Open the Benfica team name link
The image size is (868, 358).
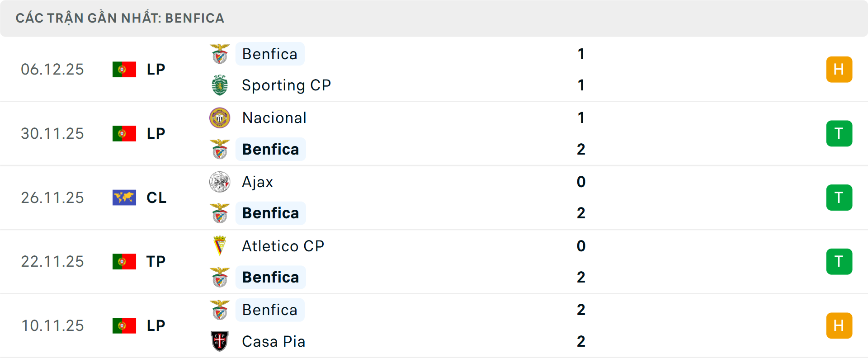coord(270,54)
